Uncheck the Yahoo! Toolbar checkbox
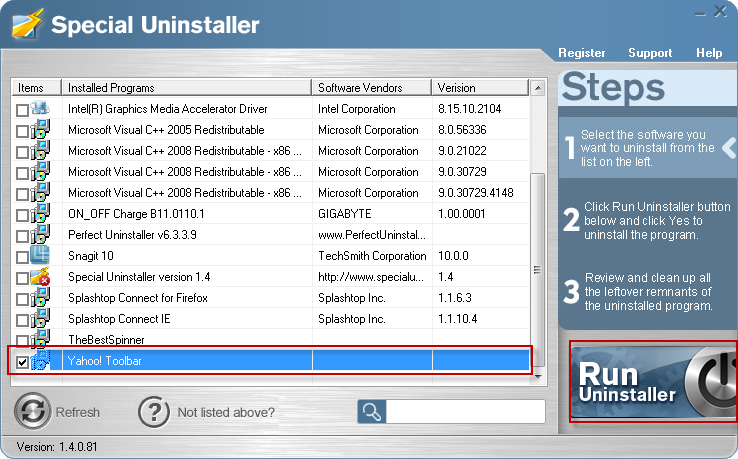This screenshot has width=738, height=459. [22, 362]
